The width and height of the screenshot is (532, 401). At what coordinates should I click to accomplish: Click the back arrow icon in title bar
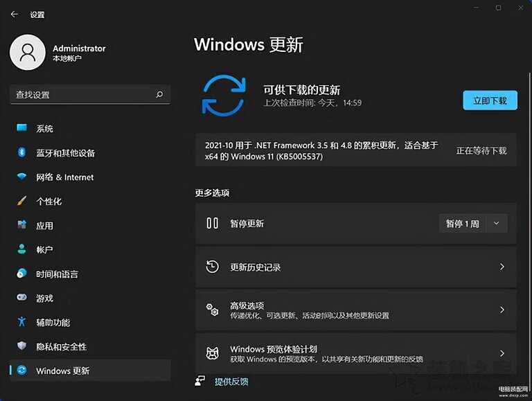click(15, 14)
